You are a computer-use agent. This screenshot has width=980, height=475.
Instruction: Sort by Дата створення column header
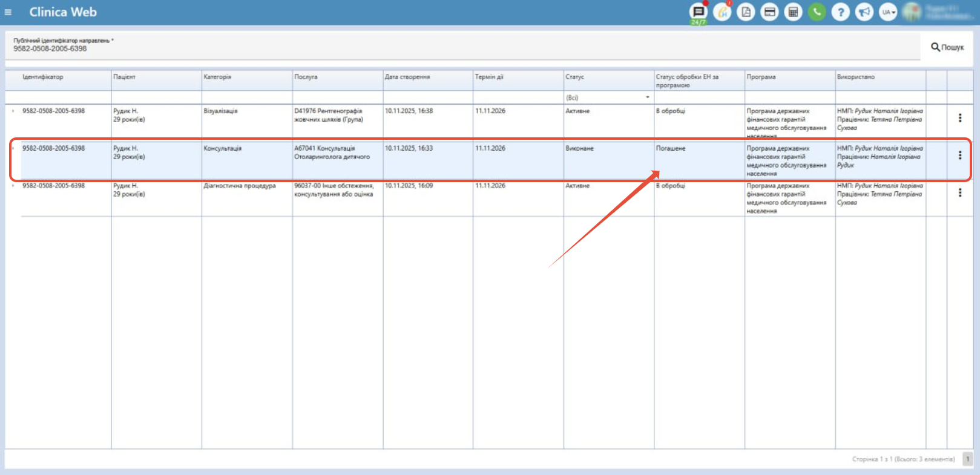click(407, 77)
